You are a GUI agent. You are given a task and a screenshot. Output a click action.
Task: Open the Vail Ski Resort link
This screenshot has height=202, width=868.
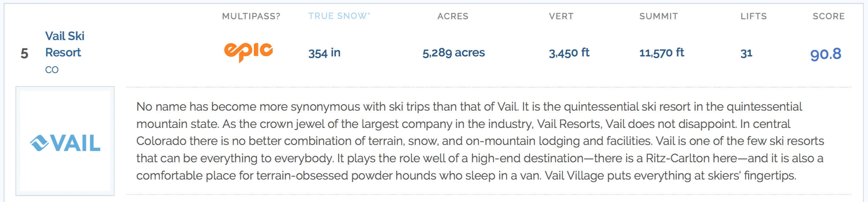[x=64, y=44]
